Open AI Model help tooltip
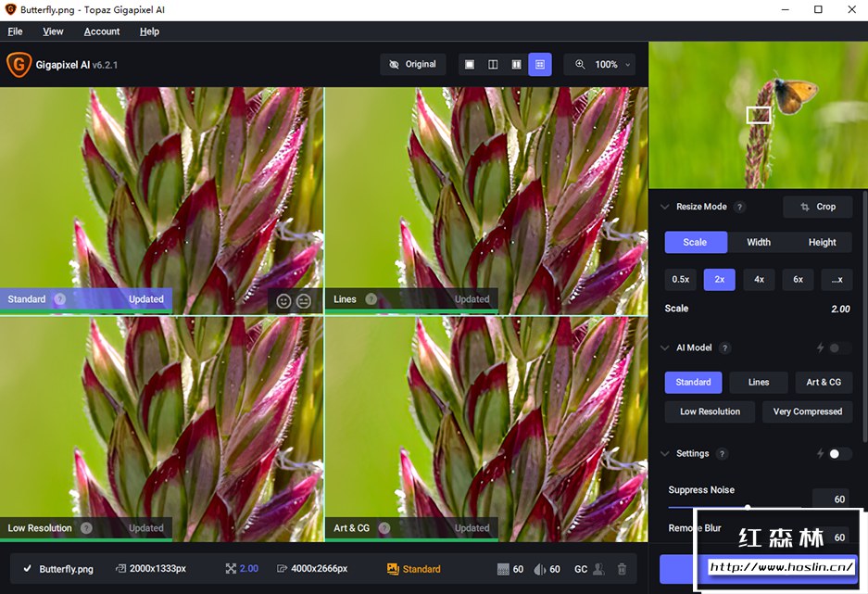This screenshot has width=868, height=594. 724,348
